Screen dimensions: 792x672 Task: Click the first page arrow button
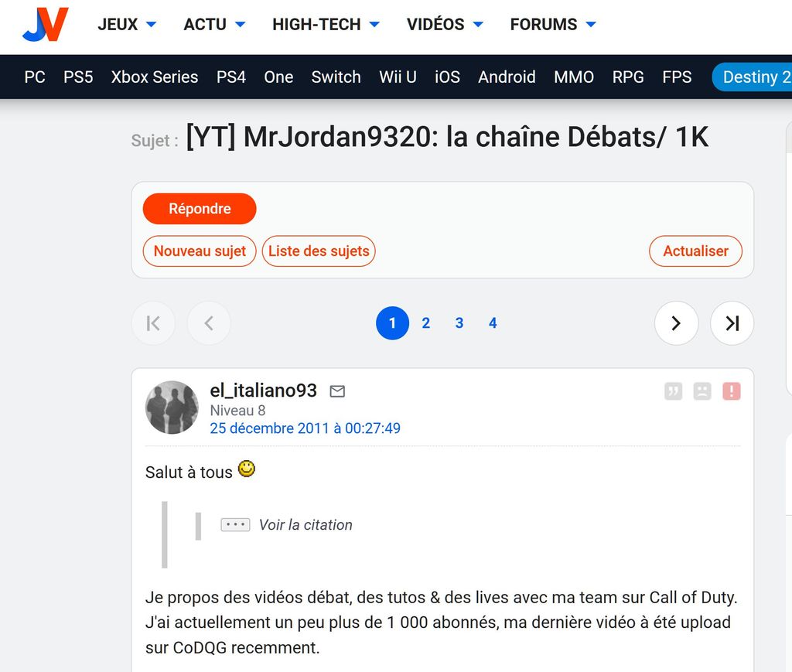point(153,323)
